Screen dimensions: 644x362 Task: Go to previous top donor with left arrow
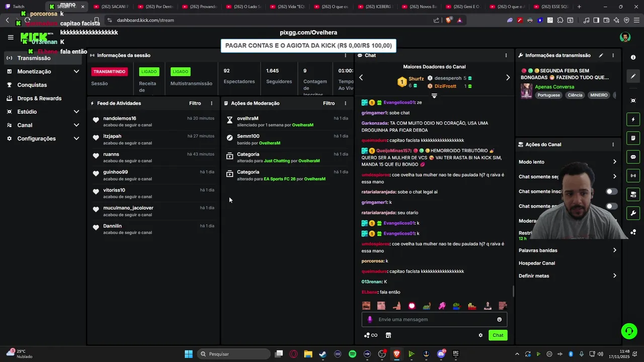tap(361, 77)
